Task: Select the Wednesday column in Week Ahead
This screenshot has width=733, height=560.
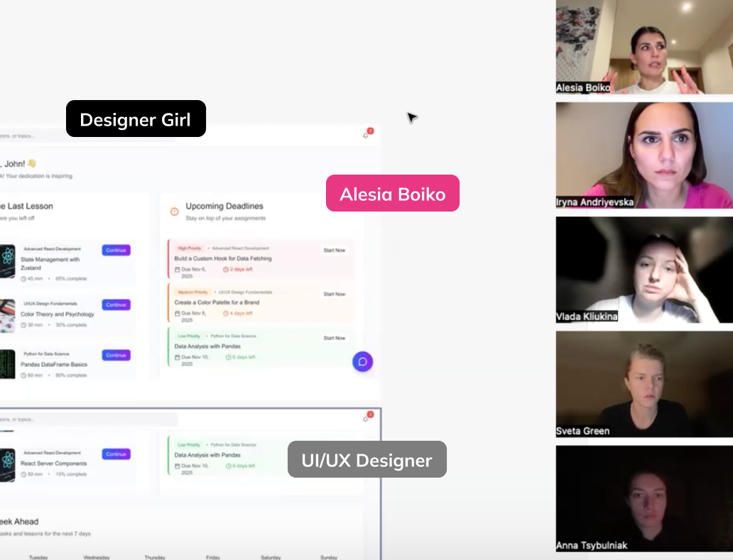Action: [96, 557]
